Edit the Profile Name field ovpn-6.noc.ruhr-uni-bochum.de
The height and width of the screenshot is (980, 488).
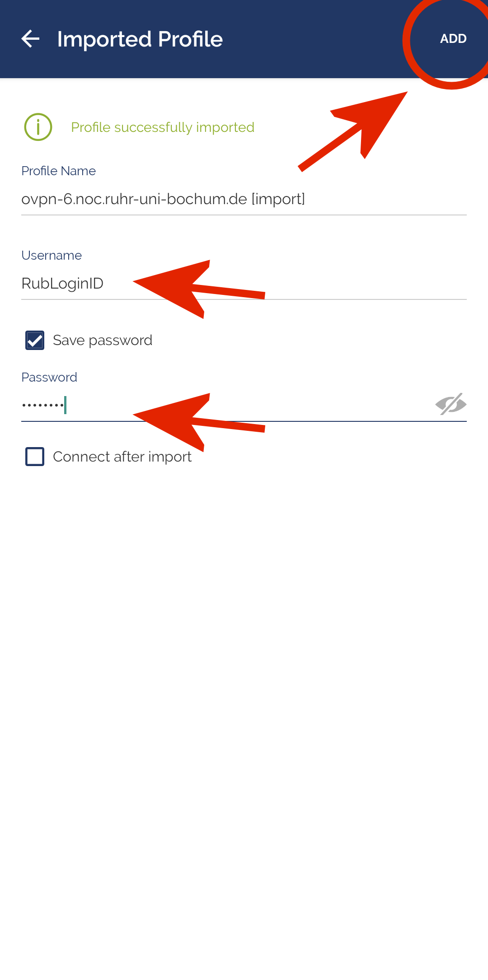click(244, 199)
